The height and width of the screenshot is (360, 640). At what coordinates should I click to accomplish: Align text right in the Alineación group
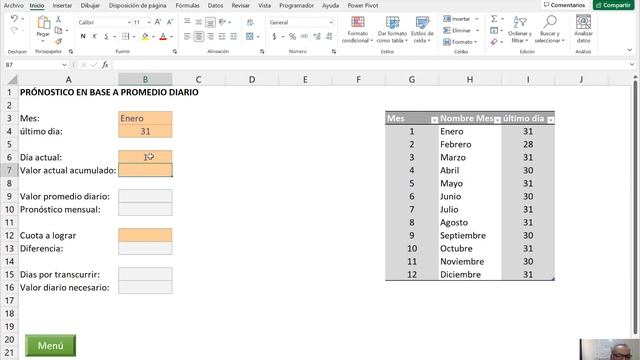(x=210, y=37)
